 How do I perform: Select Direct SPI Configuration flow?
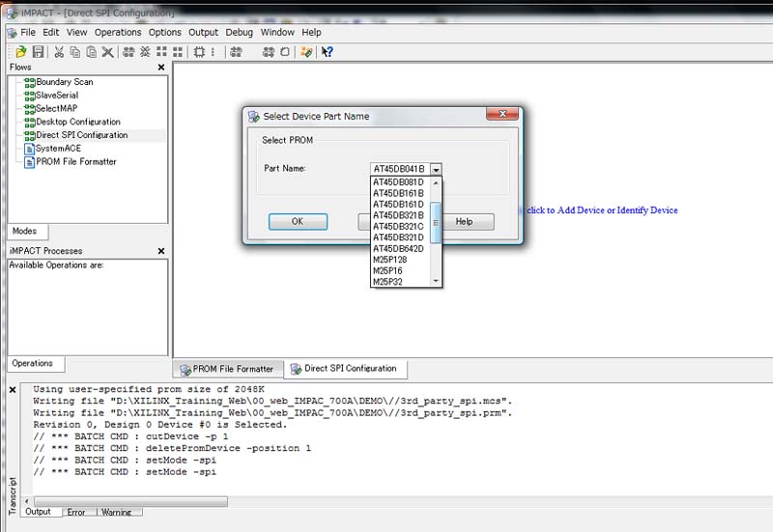coord(82,135)
